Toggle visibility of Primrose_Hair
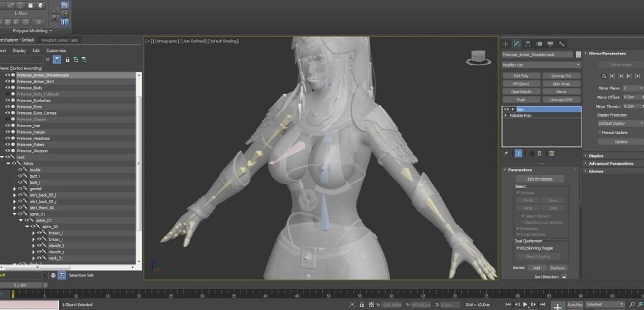Image resolution: width=644 pixels, height=310 pixels. pos(7,126)
